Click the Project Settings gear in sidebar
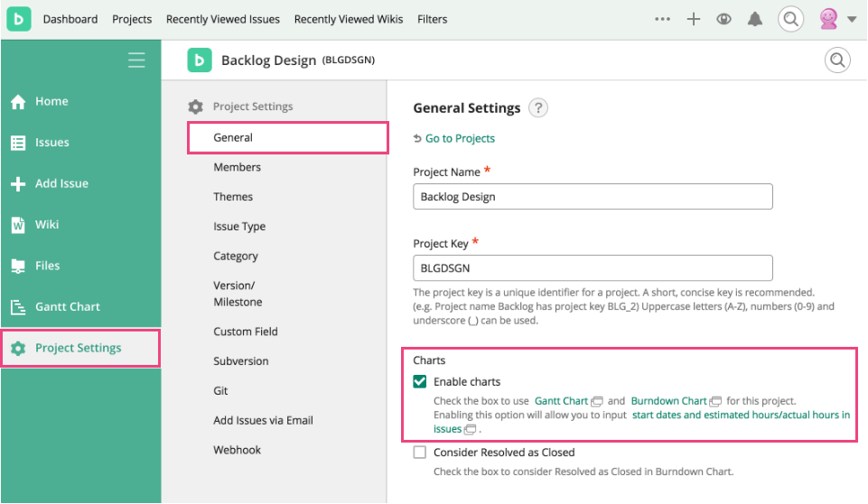 tap(18, 348)
